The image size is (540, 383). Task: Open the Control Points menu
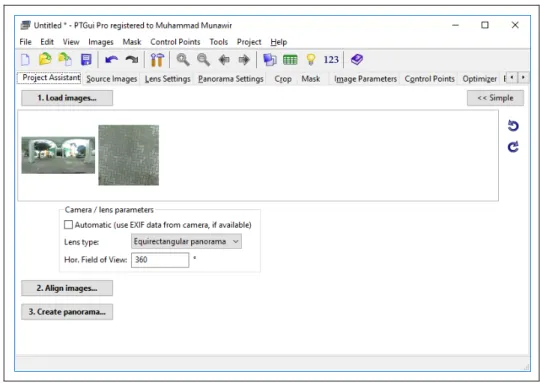click(175, 42)
